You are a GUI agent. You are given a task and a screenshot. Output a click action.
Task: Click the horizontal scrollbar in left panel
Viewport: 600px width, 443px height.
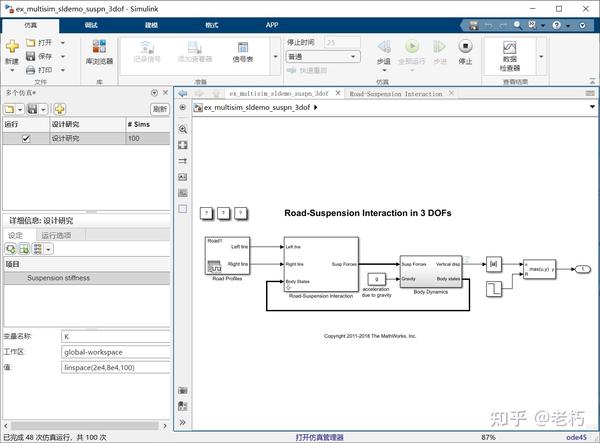(85, 426)
